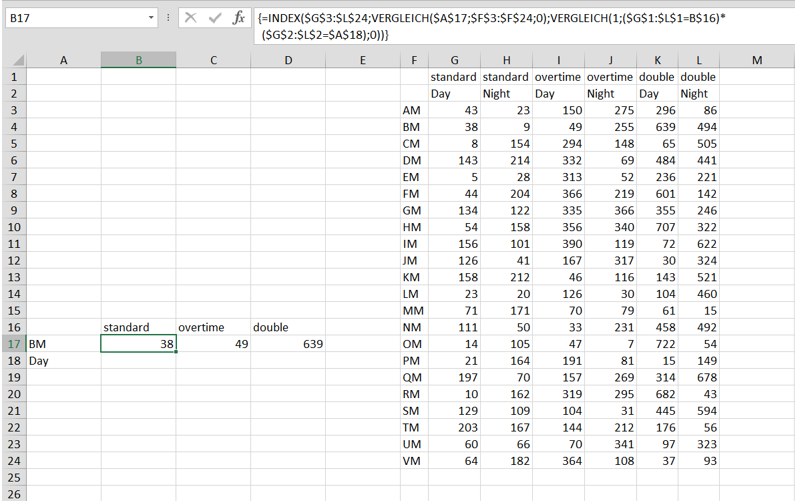Click cell L11 with value 622
Viewport: 795px width, 501px height.
pos(699,243)
